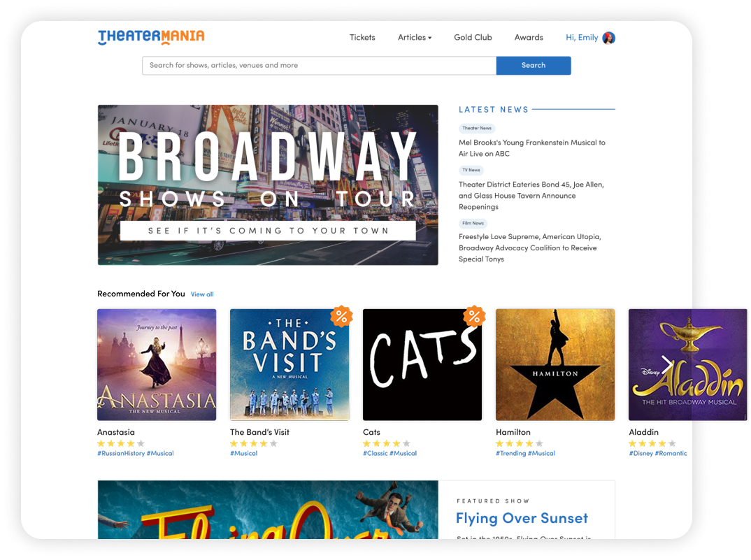Open The Band's Visit poster
Image resolution: width=751 pixels, height=560 pixels.
point(289,364)
